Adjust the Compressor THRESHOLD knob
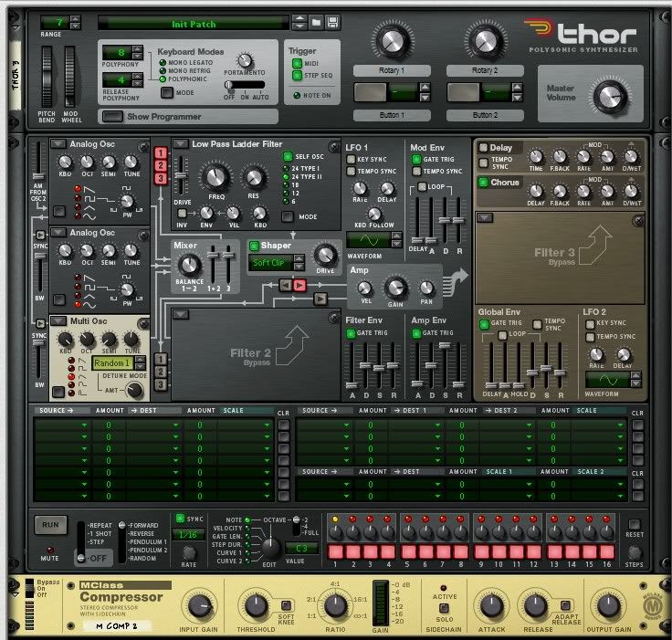Viewport: 672px width, 640px height. point(256,606)
